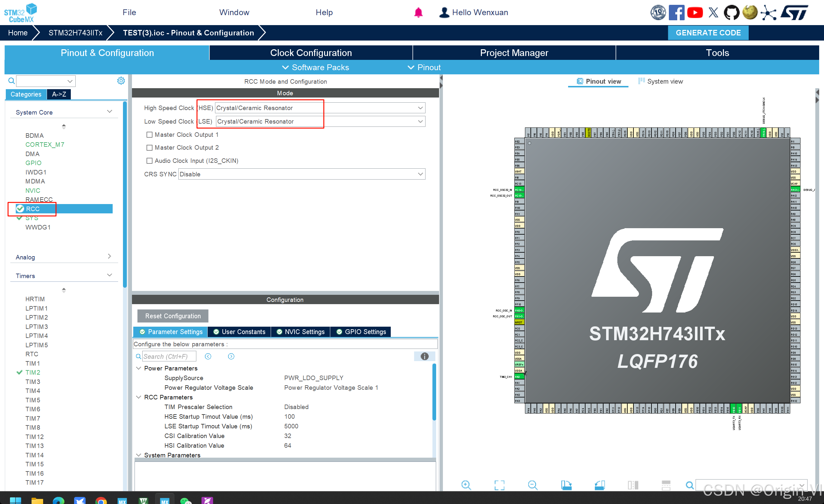Click the parameter info icon
Image resolution: width=824 pixels, height=504 pixels.
[424, 356]
